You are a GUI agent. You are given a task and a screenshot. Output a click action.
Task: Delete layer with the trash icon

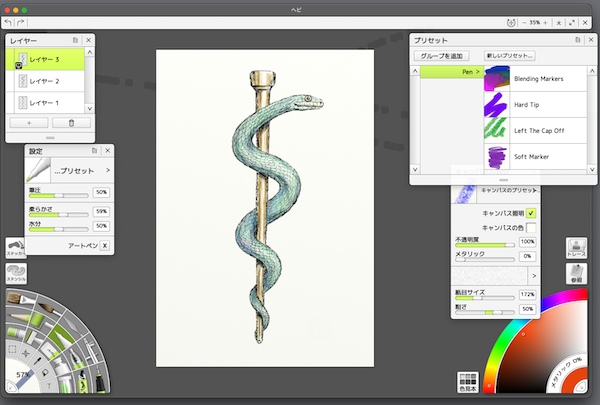pos(71,122)
